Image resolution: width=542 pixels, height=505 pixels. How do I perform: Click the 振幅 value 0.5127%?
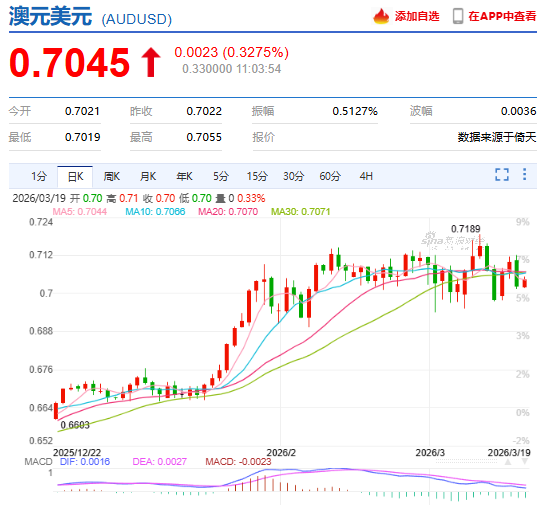[x=355, y=111]
